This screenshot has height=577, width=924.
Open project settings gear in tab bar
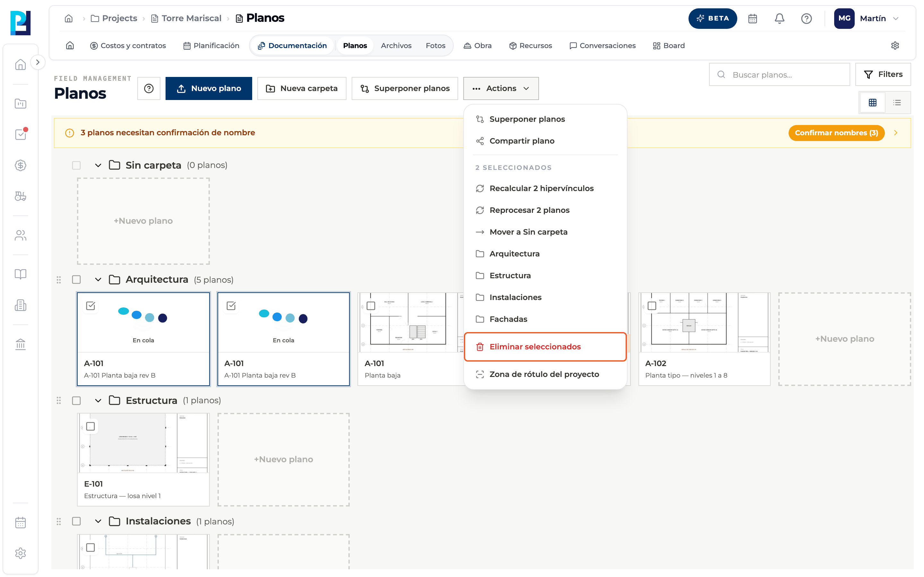[894, 46]
